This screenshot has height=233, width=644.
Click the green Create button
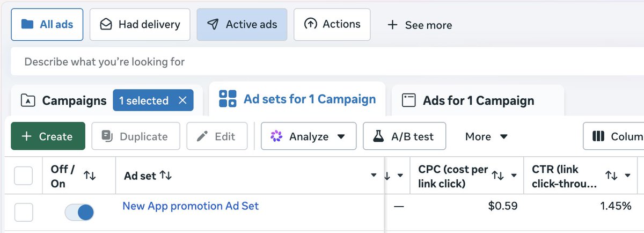[48, 136]
